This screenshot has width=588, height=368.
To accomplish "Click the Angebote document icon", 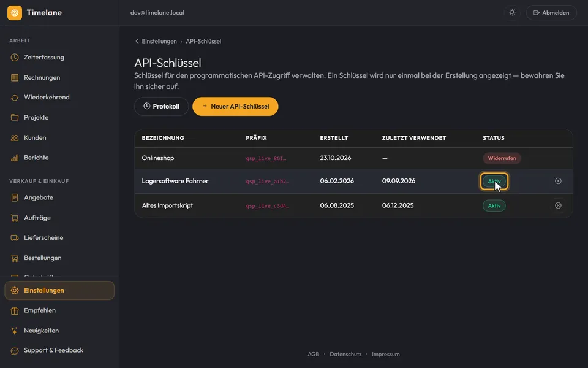I will (15, 197).
